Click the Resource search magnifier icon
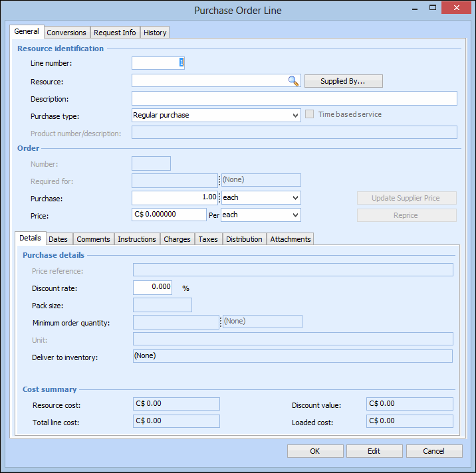Screen dimensions: 476x473 [293, 81]
